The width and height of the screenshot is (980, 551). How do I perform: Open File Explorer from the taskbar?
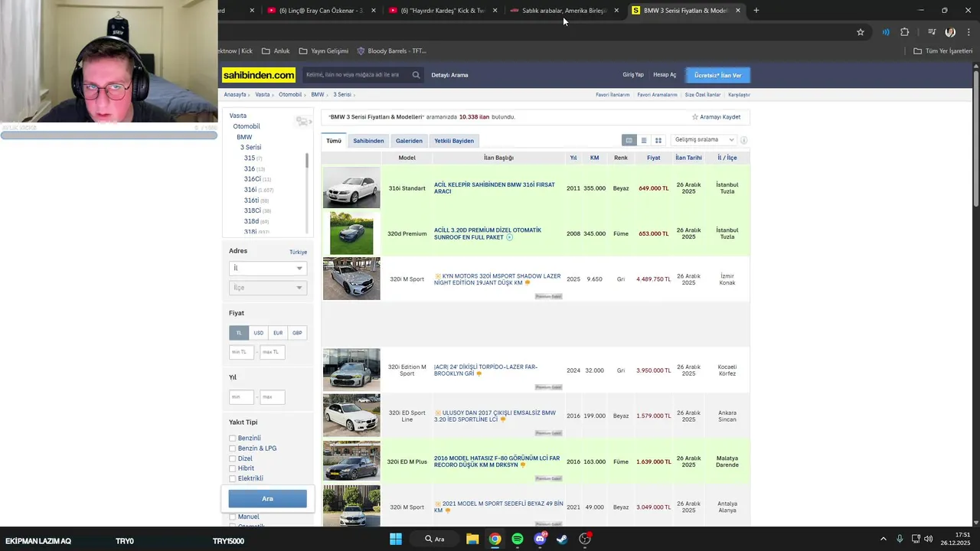[x=472, y=539]
